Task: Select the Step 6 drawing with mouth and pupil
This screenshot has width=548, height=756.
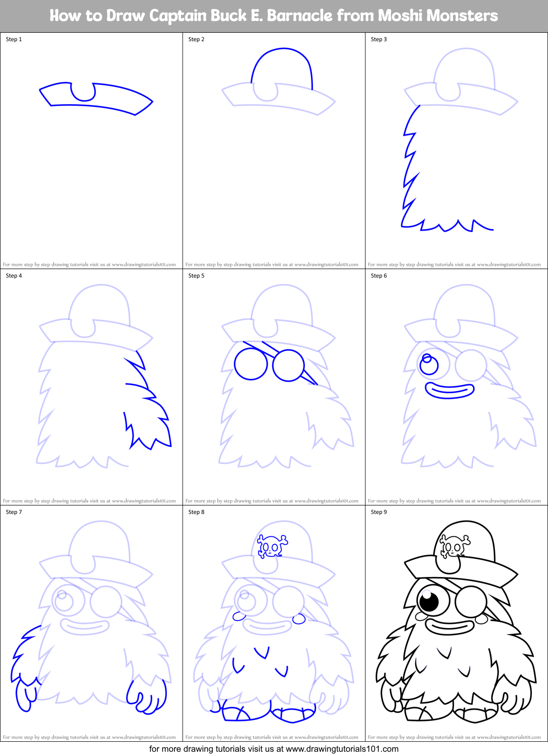Action: point(469,376)
